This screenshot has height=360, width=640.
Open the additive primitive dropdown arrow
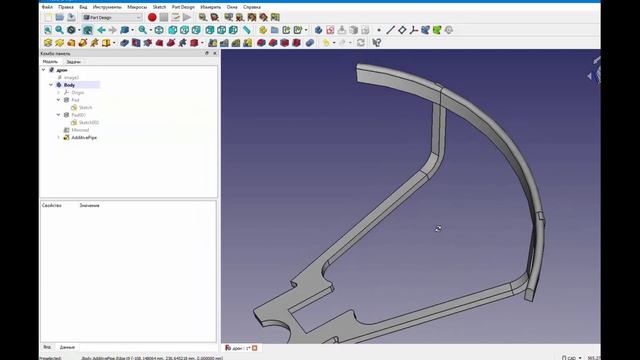[x=114, y=43]
